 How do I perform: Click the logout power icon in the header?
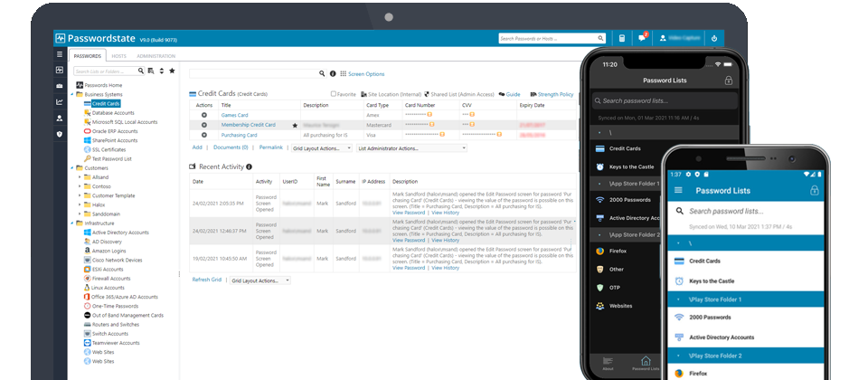(x=714, y=38)
